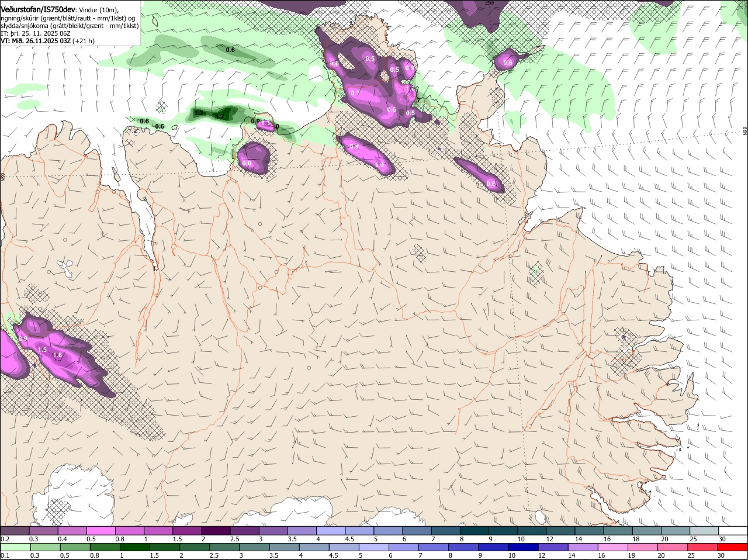The width and height of the screenshot is (748, 560).
Task: Select snow-scale swatch labeled 14
Action: [590, 530]
